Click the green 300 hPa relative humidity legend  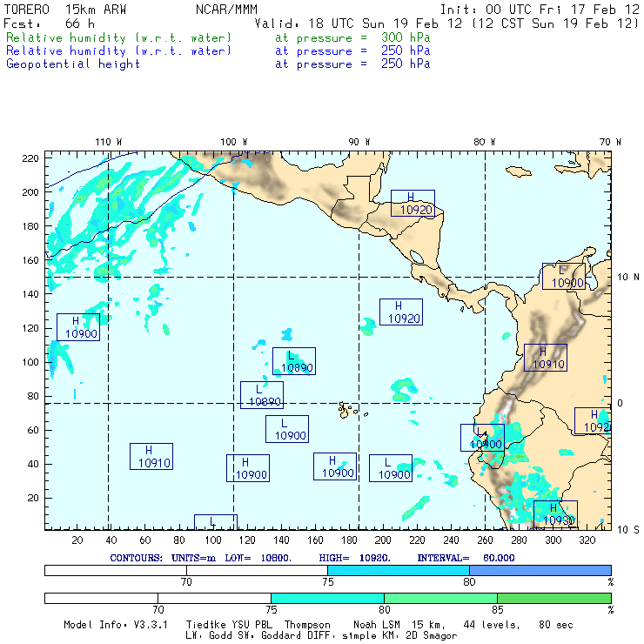(119, 38)
